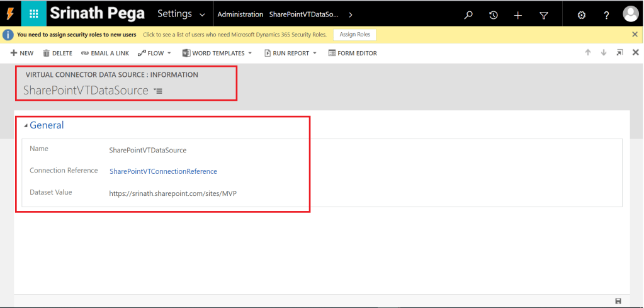This screenshot has width=644, height=308.
Task: Open the SharePointVTConnectionReference link
Action: [163, 171]
